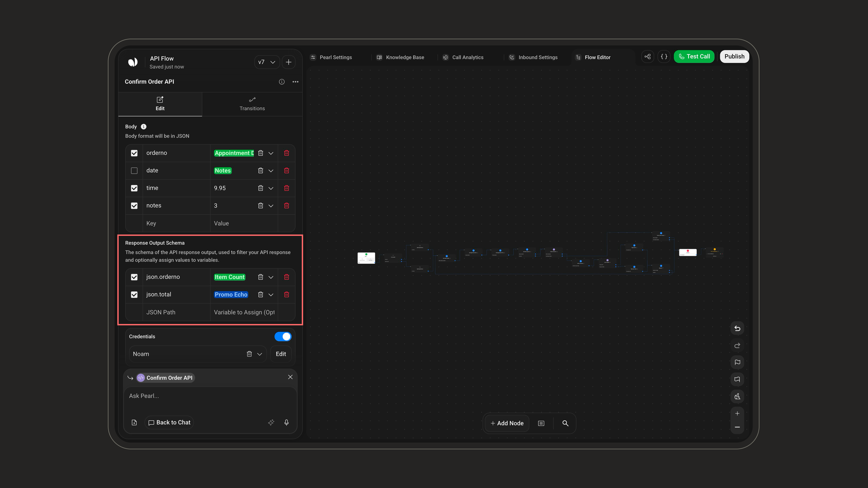Open canvas search with the magnifier icon
The width and height of the screenshot is (868, 488).
[x=565, y=423]
